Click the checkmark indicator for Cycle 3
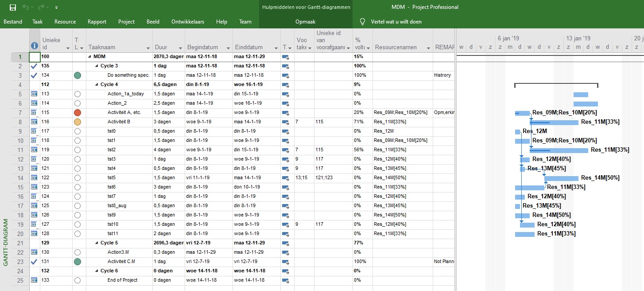Image resolution: width=644 pixels, height=291 pixels. 34,66
